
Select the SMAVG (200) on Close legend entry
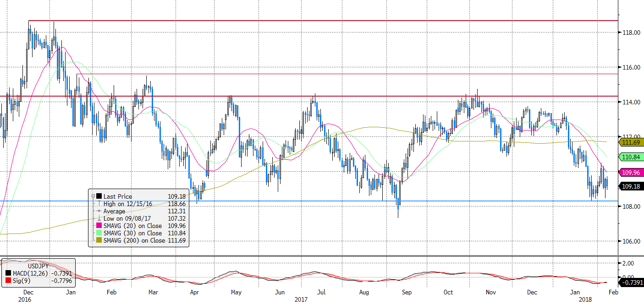tap(134, 240)
